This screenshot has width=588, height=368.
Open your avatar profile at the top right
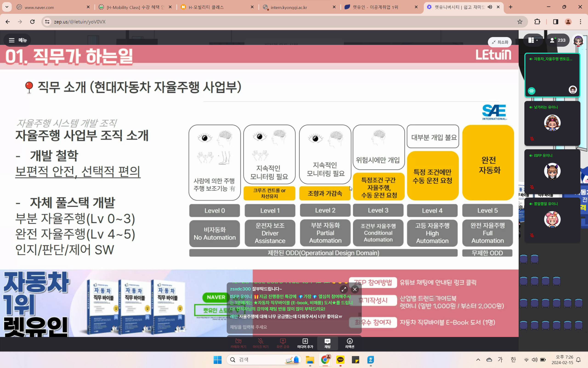(x=578, y=41)
